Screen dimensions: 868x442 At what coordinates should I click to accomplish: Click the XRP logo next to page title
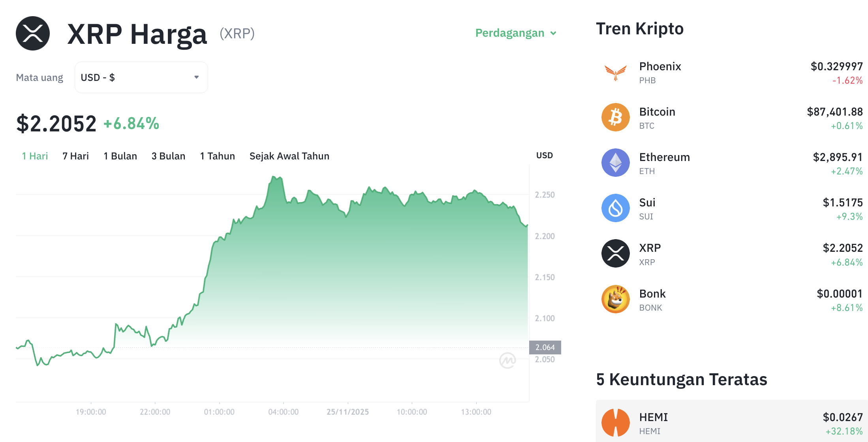coord(33,33)
